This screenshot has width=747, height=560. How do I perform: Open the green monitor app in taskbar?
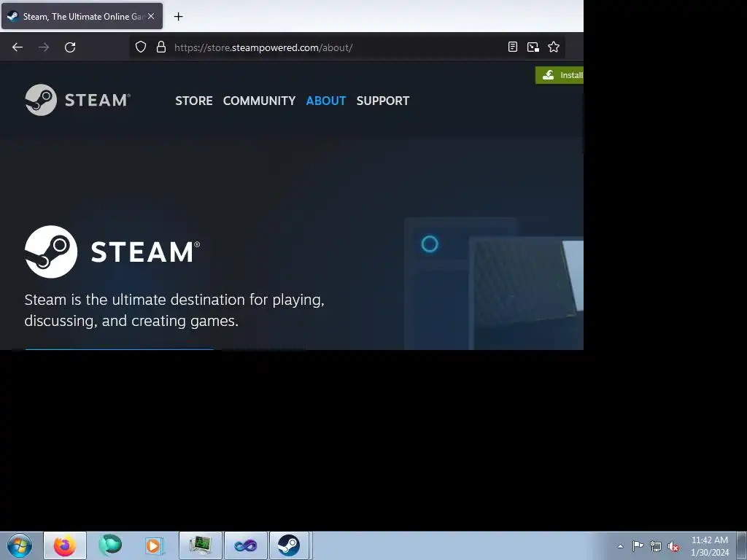coord(201,545)
